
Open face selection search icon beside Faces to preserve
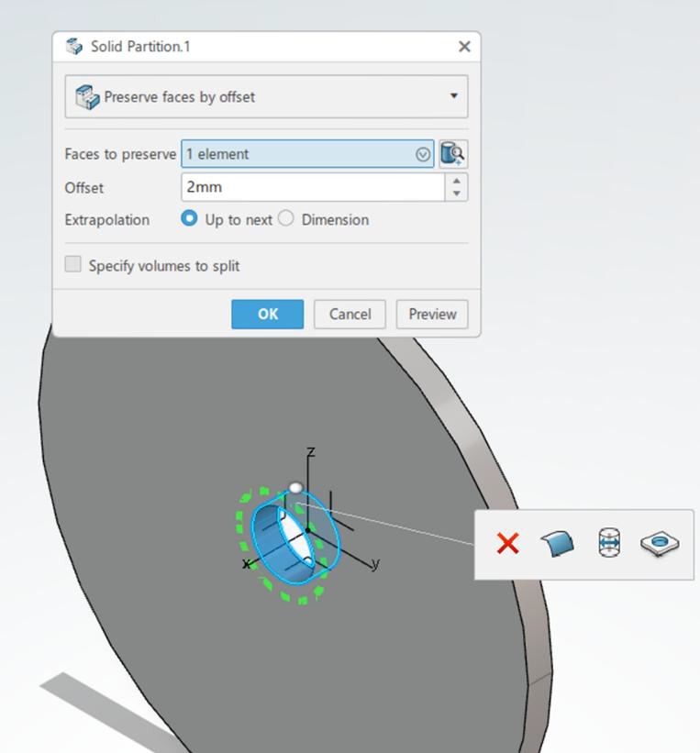coord(453,154)
